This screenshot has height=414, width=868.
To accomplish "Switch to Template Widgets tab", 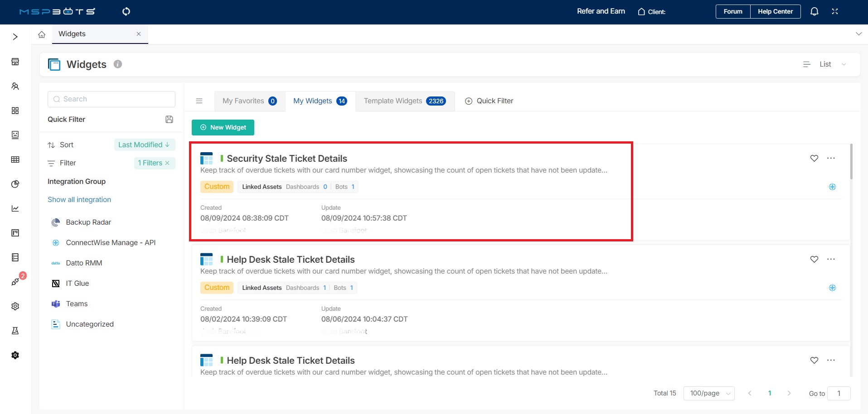I will click(x=405, y=101).
